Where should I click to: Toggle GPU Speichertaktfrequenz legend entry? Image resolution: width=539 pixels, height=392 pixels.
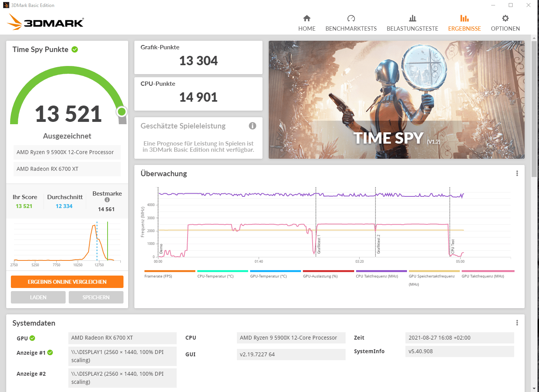[x=434, y=278]
